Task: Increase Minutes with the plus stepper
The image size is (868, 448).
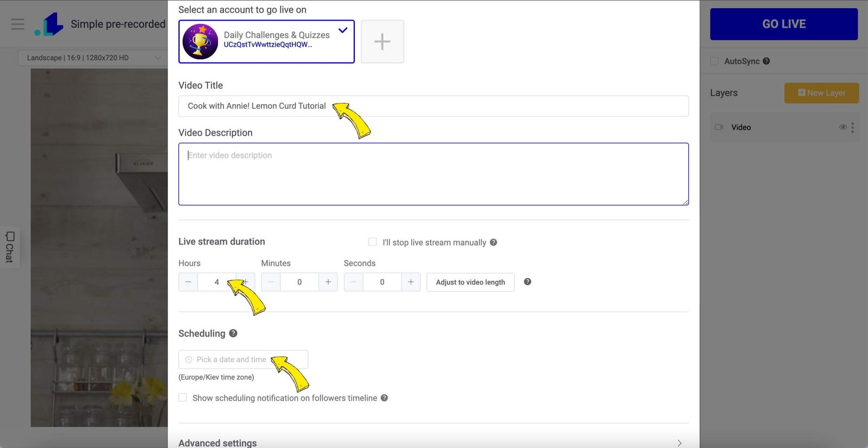Action: coord(328,282)
